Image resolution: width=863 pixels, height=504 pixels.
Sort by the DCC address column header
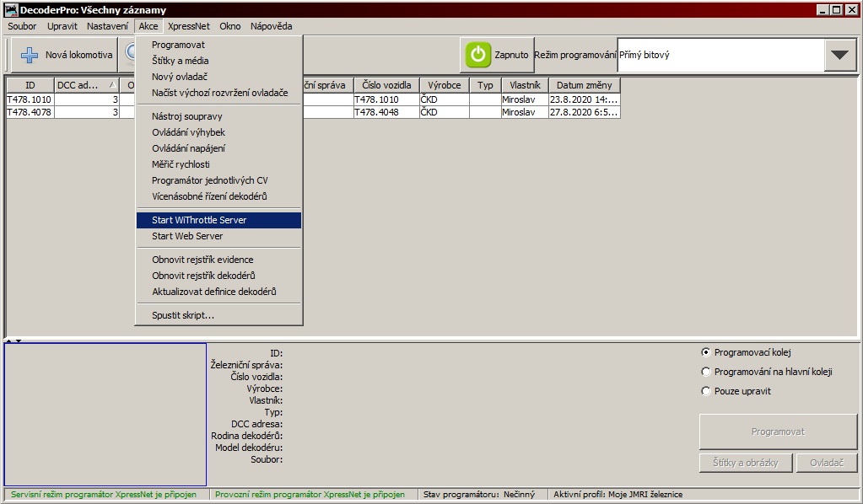(86, 85)
